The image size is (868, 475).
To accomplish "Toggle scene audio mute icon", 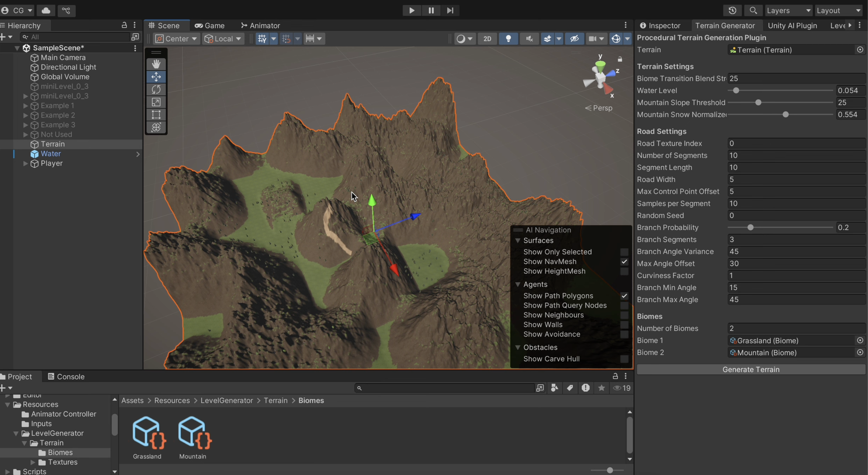I will pos(529,39).
